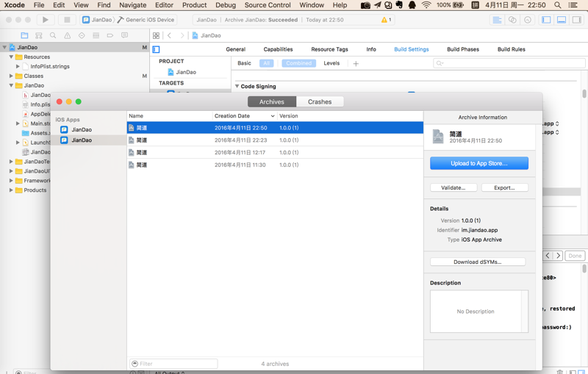Click the related items grid icon in jump bar
Viewport: 588px width, 374px height.
pyautogui.click(x=156, y=35)
